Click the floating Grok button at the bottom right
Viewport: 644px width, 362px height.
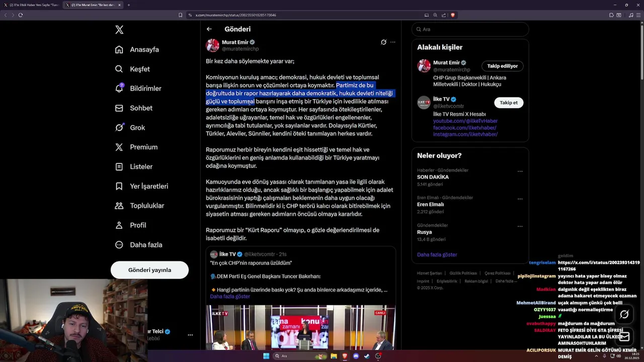624,314
